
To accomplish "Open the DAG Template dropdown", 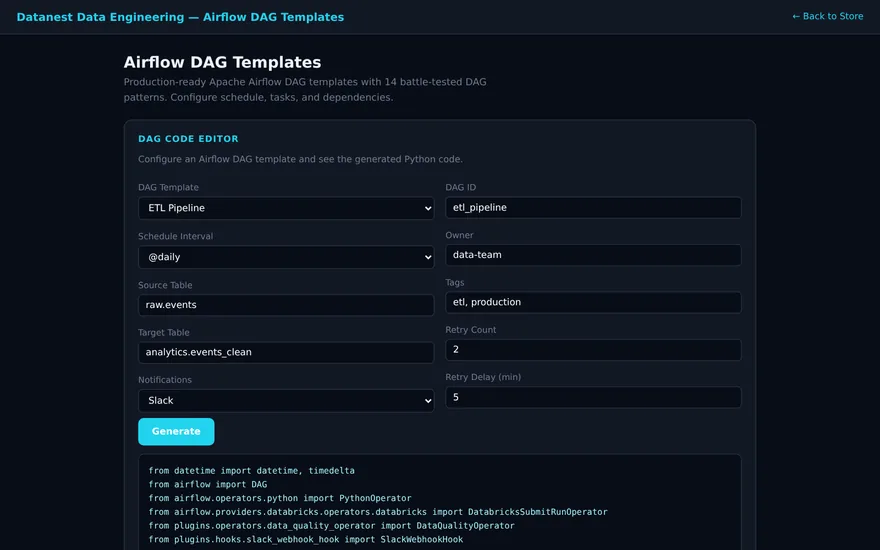I will (286, 208).
